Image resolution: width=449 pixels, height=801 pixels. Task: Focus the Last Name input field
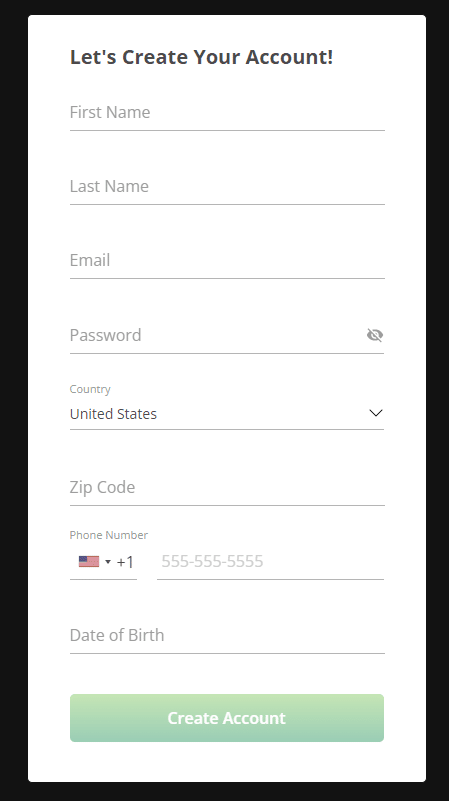pos(227,186)
